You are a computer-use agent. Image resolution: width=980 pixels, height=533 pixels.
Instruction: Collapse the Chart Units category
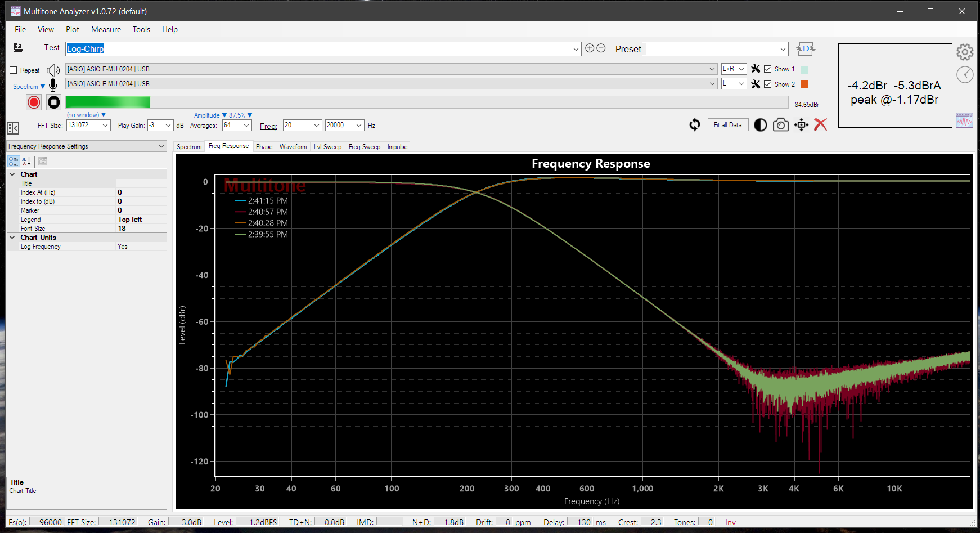12,238
